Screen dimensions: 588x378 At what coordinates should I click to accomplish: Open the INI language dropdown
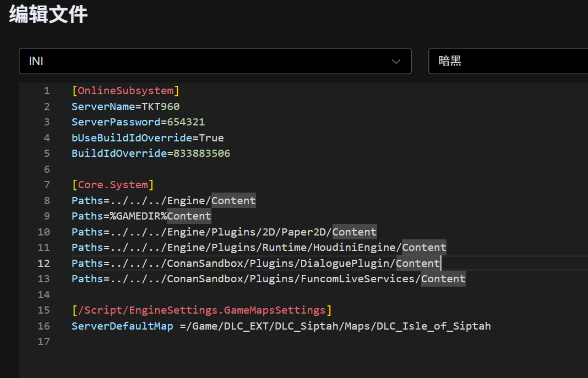coord(215,61)
